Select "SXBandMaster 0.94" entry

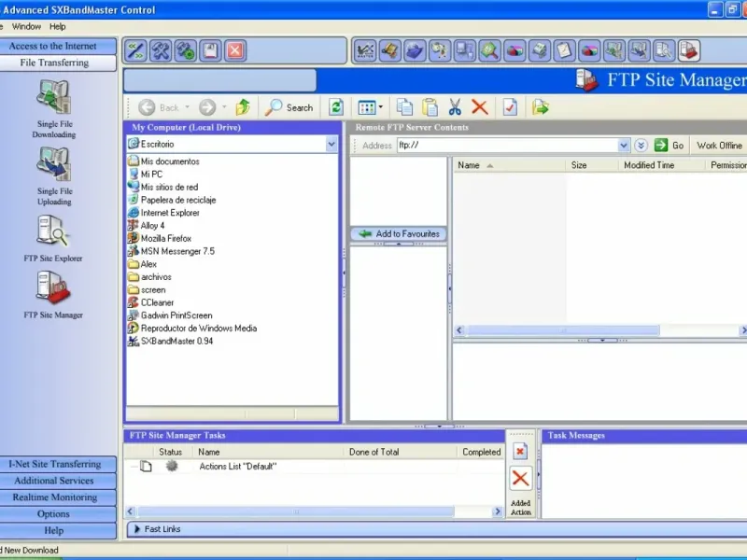tap(171, 342)
